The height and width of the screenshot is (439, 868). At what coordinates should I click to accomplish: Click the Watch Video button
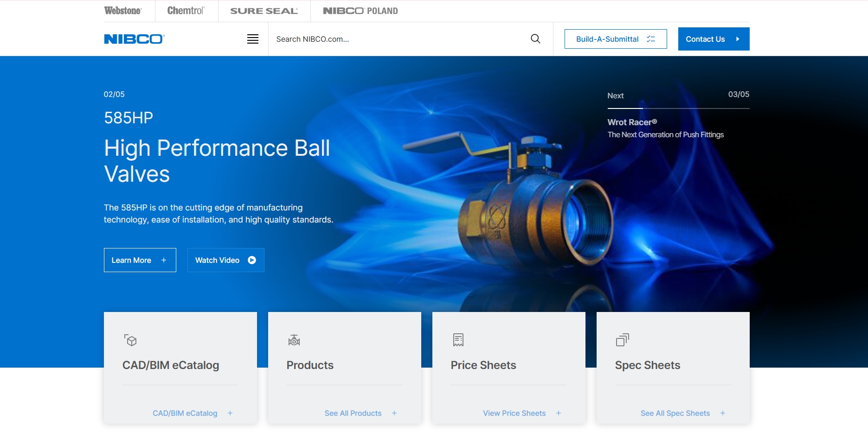pyautogui.click(x=226, y=260)
